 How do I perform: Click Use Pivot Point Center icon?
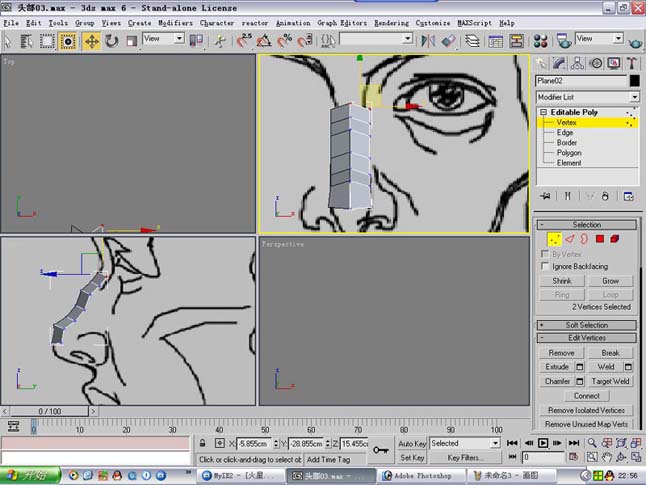(x=196, y=41)
